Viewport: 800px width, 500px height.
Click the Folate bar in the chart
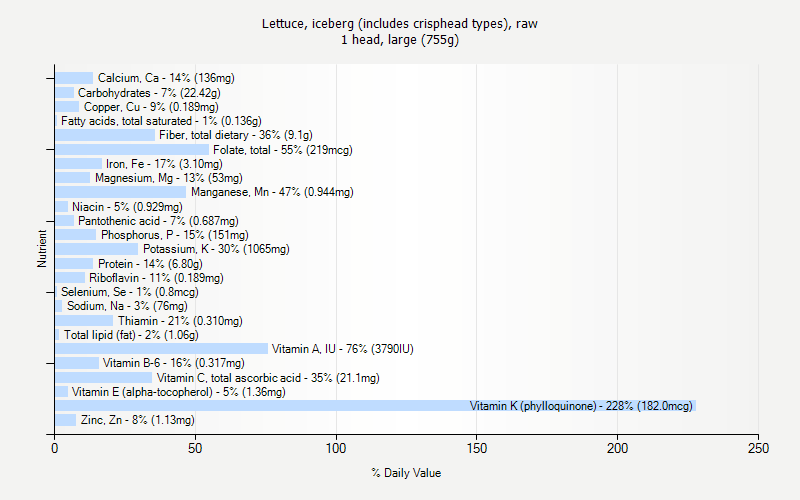click(x=132, y=150)
